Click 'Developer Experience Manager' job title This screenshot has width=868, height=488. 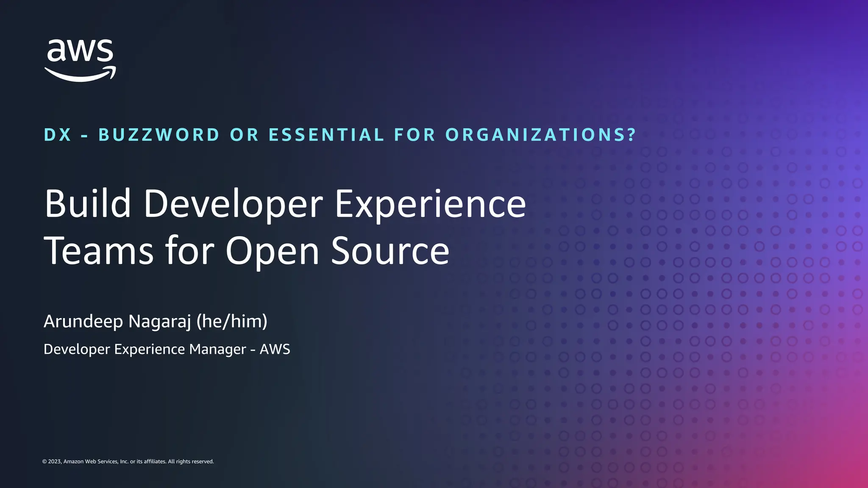[145, 349]
